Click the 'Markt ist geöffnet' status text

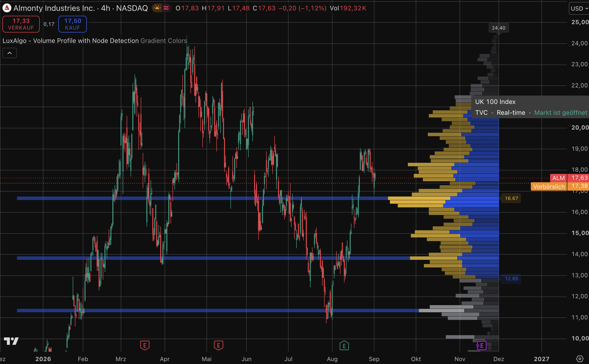[x=561, y=113]
